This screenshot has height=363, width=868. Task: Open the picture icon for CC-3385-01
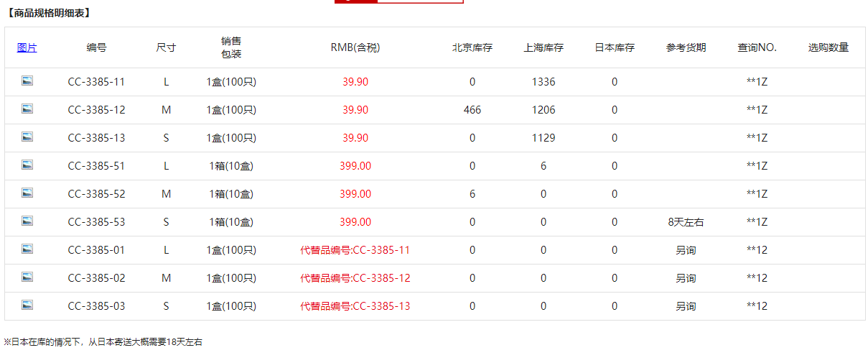click(x=27, y=249)
